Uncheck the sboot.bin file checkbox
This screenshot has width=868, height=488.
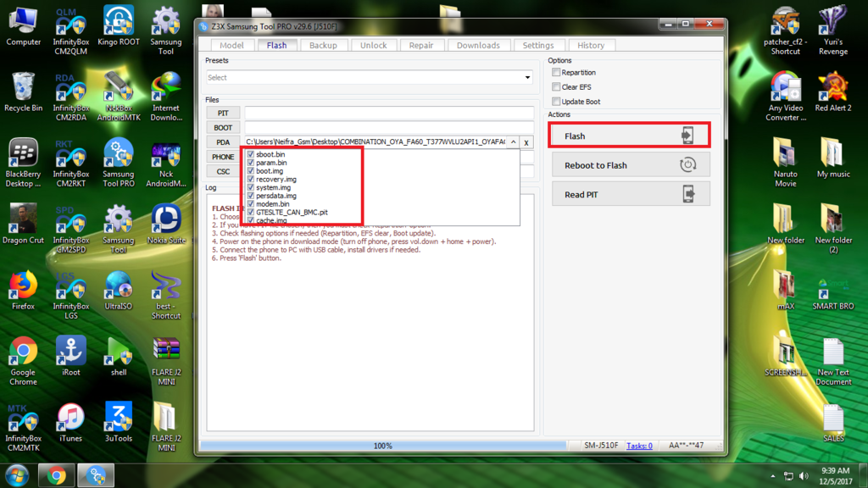[x=251, y=155]
